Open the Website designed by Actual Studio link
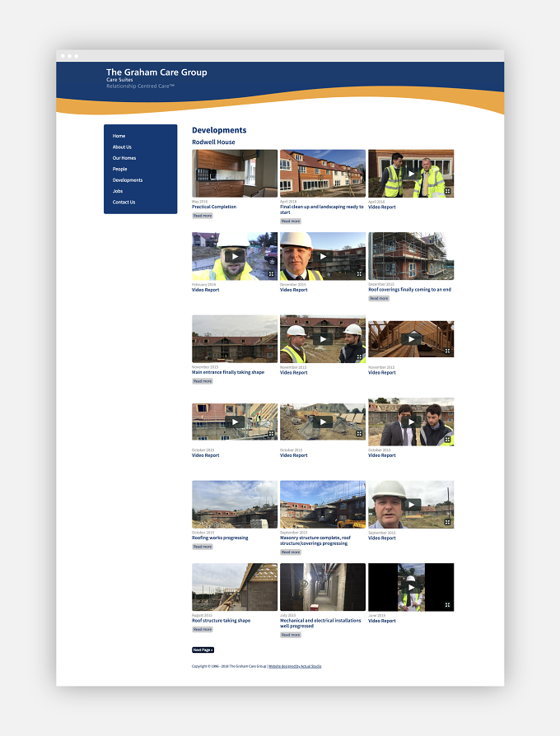Image resolution: width=560 pixels, height=736 pixels. [x=295, y=666]
